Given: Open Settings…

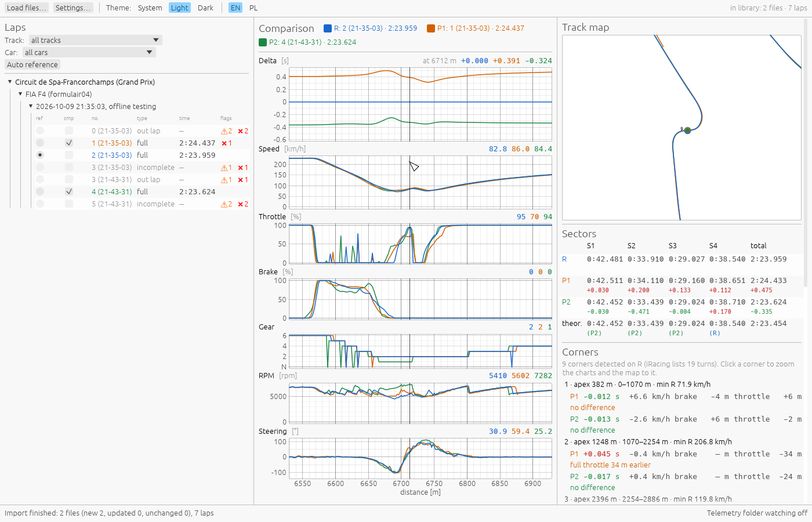Looking at the screenshot, I should (x=73, y=8).
